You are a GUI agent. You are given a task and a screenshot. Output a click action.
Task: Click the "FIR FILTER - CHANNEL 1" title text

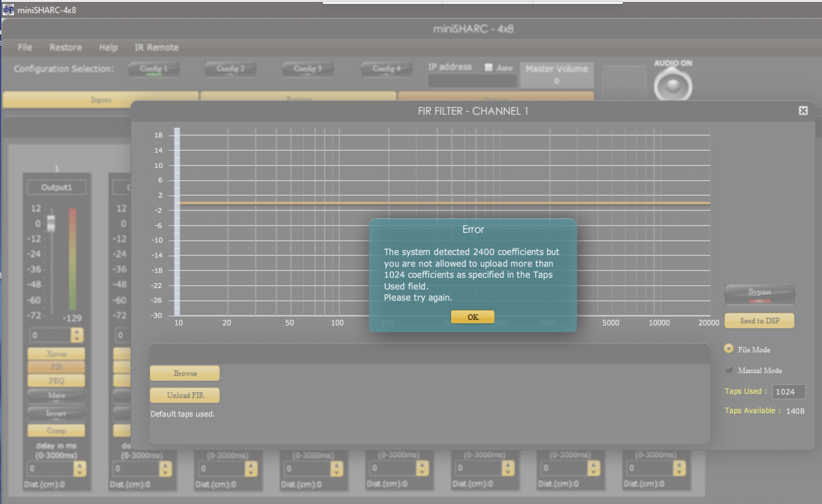472,111
